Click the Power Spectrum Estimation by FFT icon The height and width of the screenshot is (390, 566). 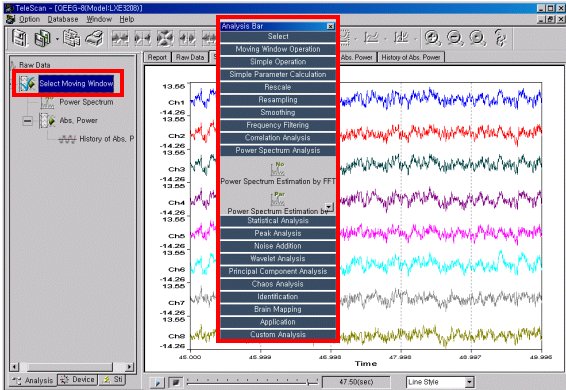[278, 169]
